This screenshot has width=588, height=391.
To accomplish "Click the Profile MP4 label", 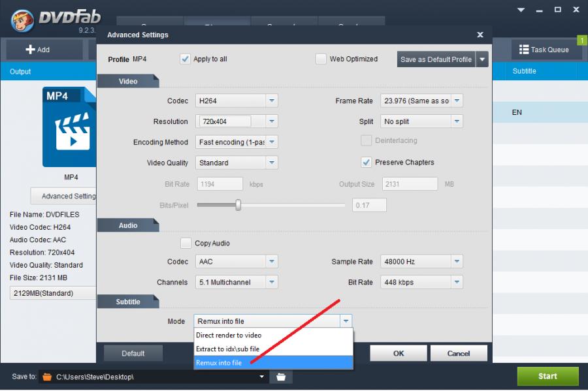I will point(127,59).
